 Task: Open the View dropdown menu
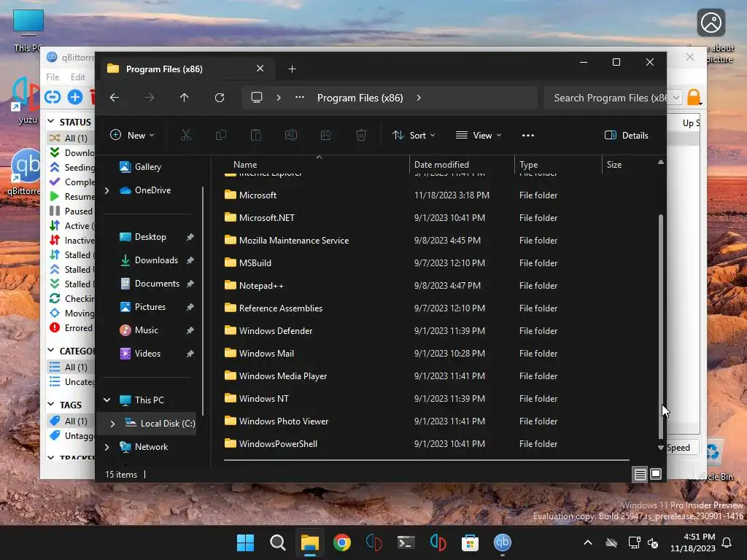479,135
